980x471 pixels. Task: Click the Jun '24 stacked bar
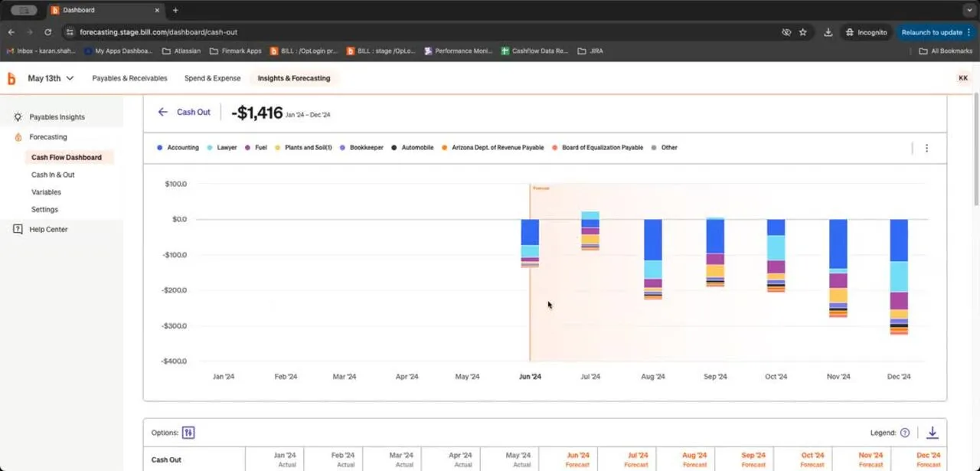530,243
